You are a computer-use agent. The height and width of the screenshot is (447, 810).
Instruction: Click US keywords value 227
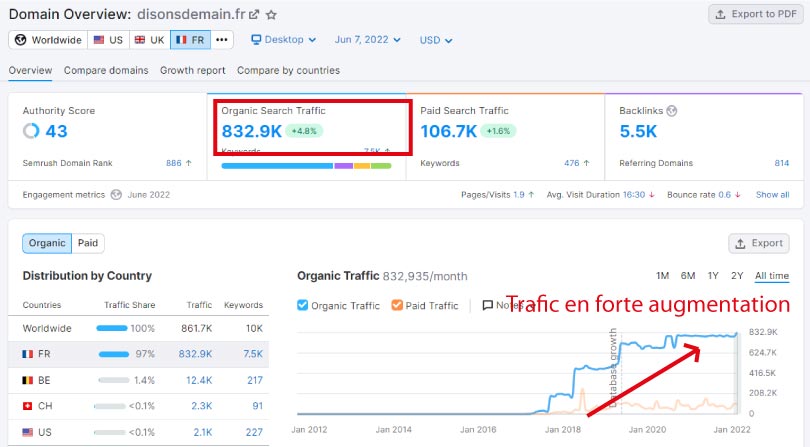click(x=254, y=432)
